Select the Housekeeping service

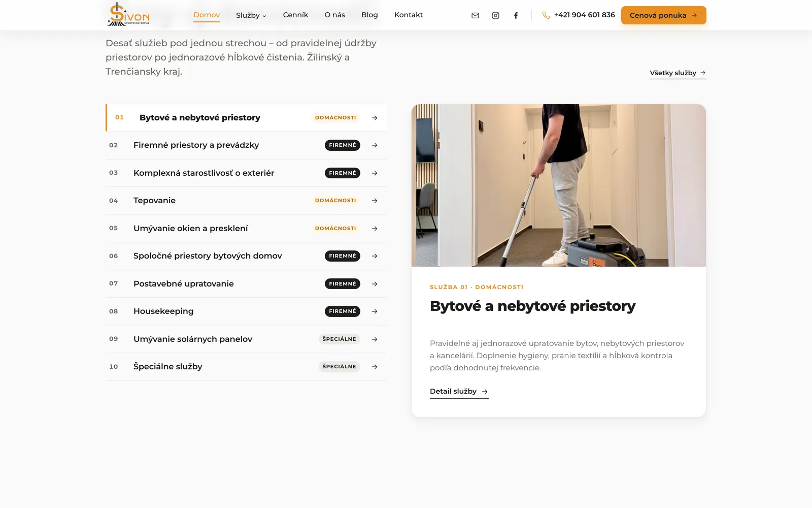coord(246,311)
